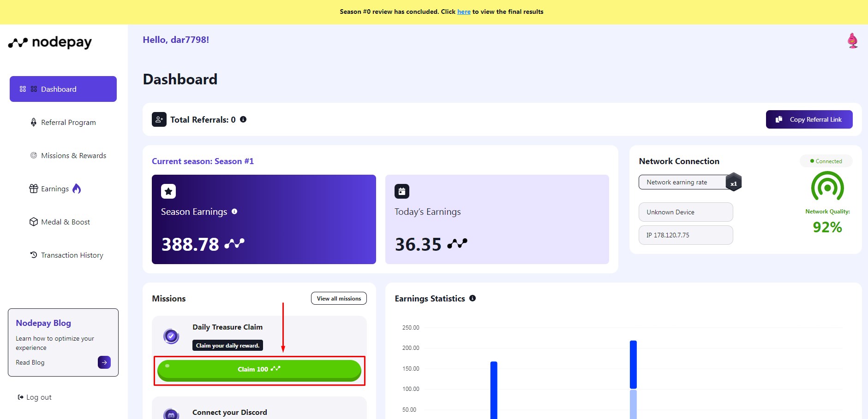Click View all missions button
This screenshot has height=419, width=868.
(339, 298)
